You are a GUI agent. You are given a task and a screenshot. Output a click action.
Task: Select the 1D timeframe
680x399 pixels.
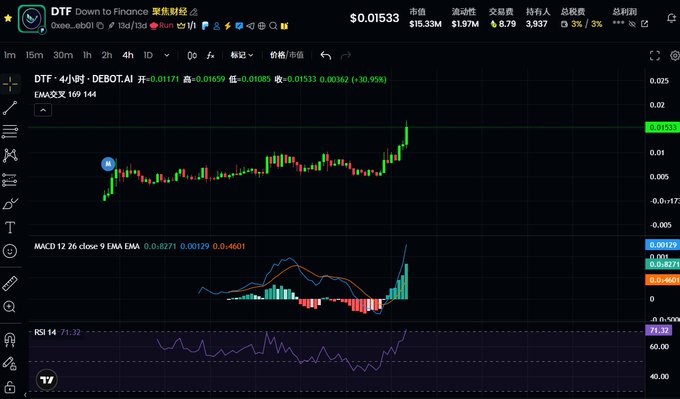pyautogui.click(x=148, y=55)
